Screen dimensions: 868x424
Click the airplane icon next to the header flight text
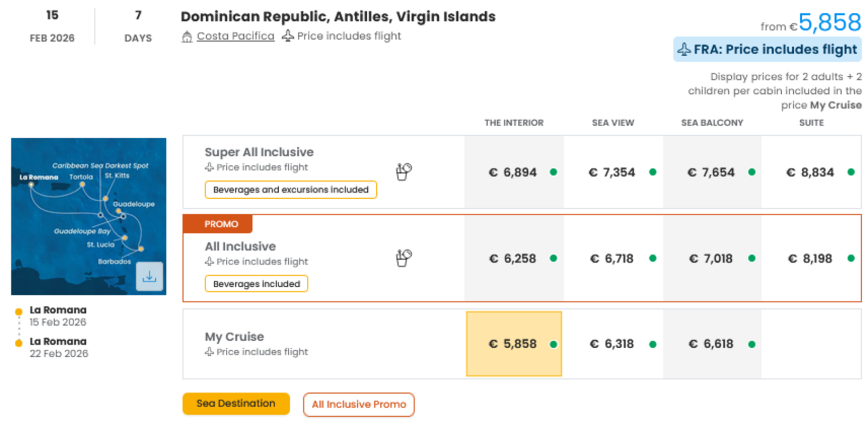[x=287, y=36]
